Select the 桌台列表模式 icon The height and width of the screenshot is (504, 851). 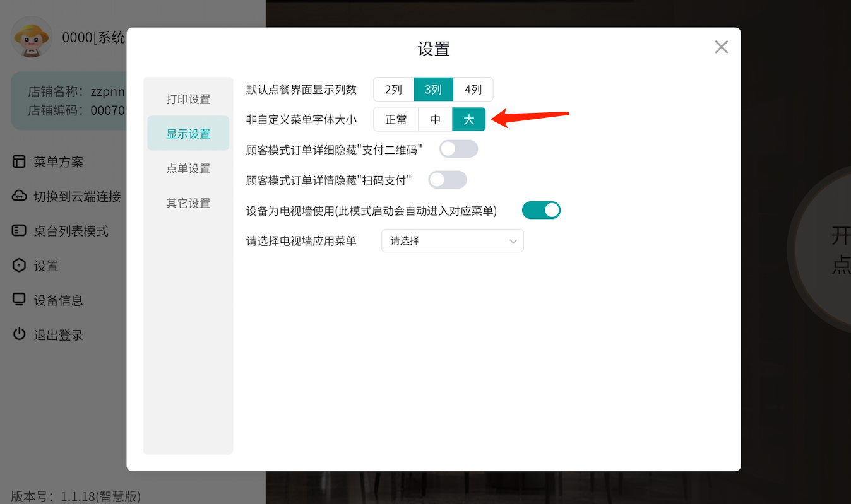[x=20, y=231]
